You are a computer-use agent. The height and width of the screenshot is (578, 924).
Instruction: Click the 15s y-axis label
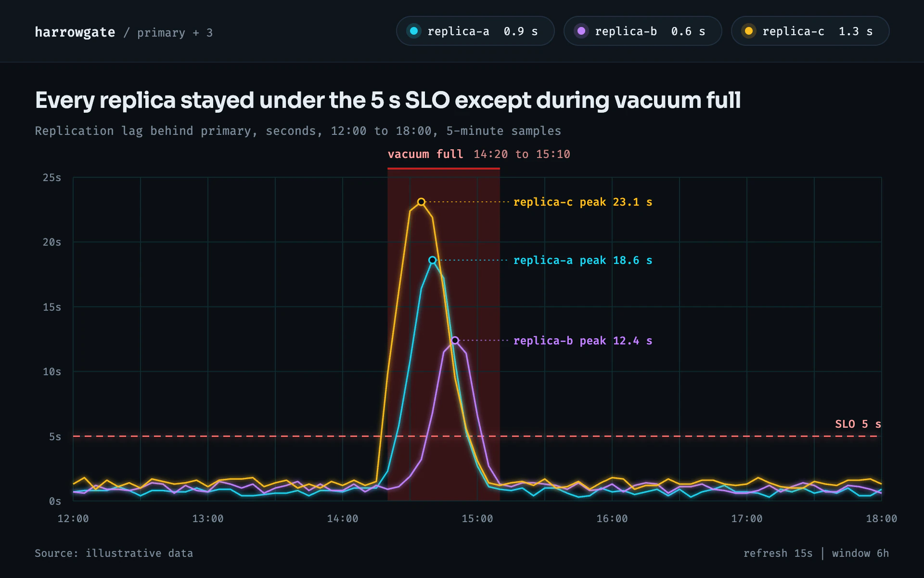(52, 307)
